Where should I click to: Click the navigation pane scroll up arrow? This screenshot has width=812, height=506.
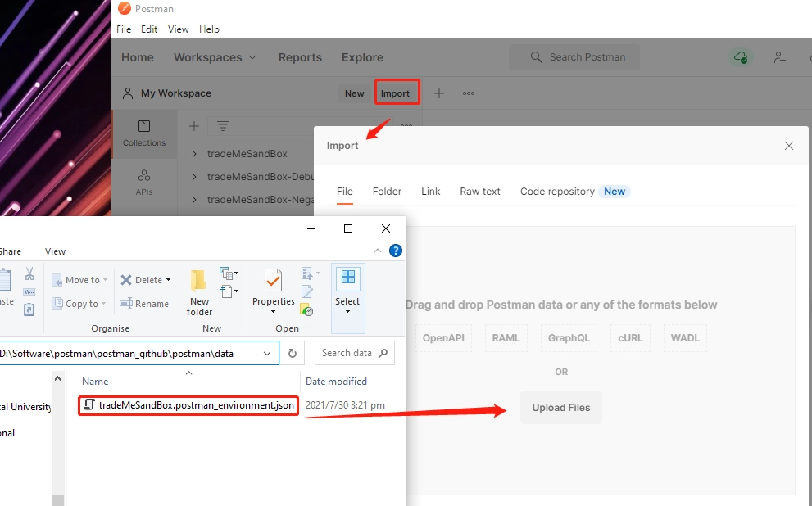pyautogui.click(x=58, y=379)
